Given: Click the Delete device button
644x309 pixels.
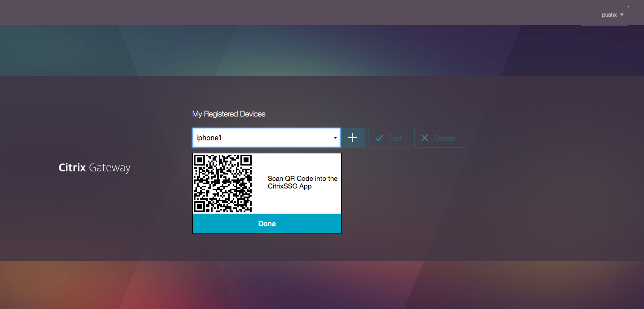Looking at the screenshot, I should 439,138.
